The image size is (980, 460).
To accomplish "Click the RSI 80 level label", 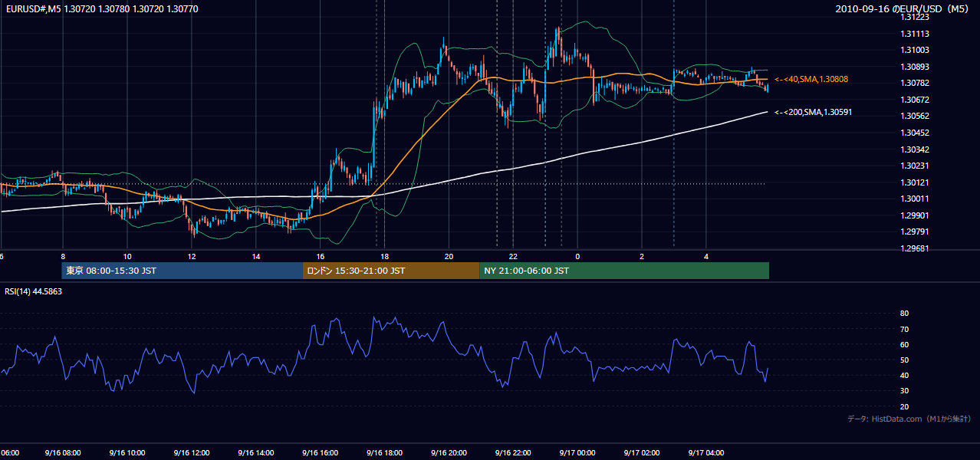I will pos(904,314).
